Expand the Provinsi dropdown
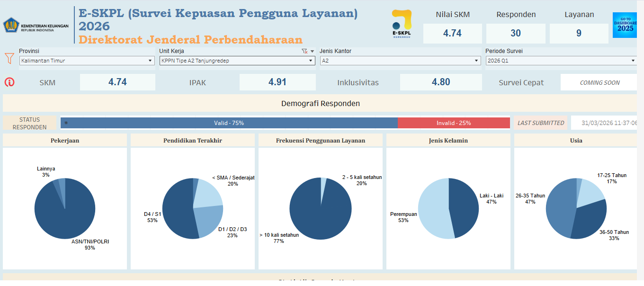644x286 pixels. coord(150,61)
